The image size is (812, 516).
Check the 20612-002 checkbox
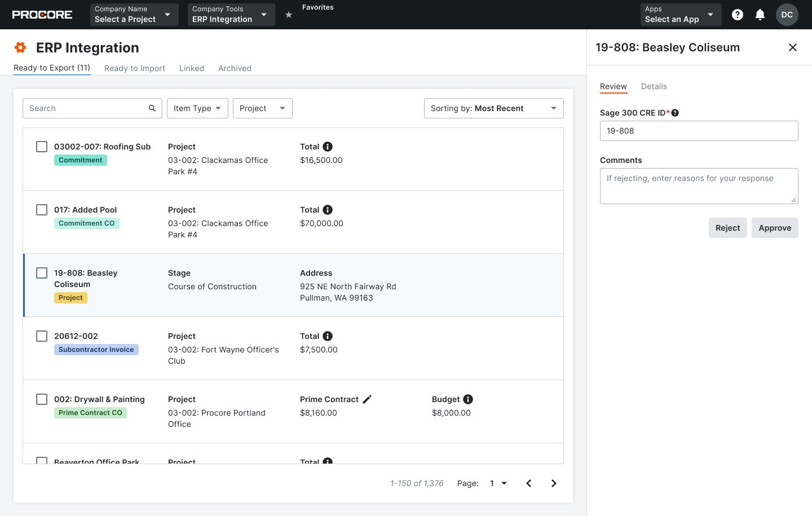[42, 336]
